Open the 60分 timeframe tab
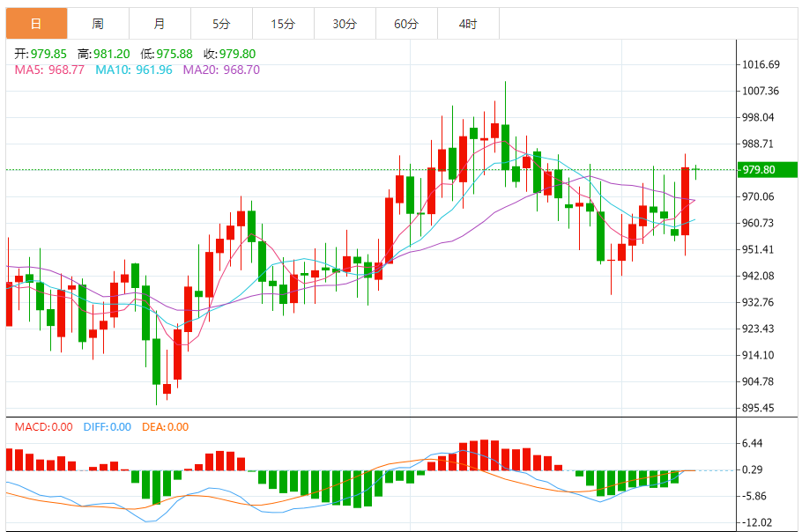This screenshot has height=532, width=802. pyautogui.click(x=406, y=24)
